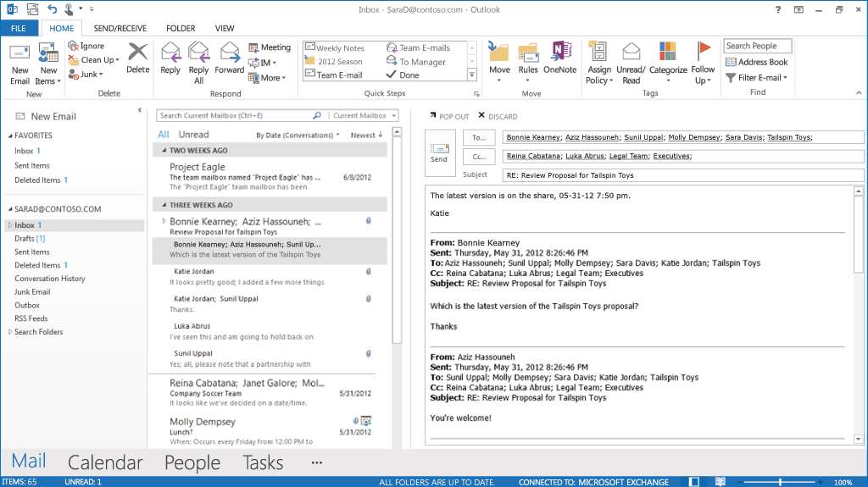Expand the Quick Steps gallery
The image size is (868, 487).
(472, 75)
